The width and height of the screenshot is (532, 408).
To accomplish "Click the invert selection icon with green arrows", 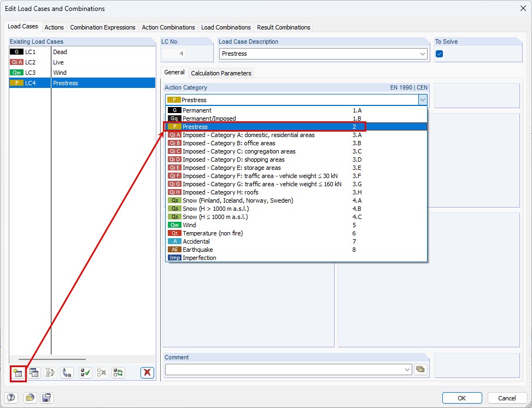I will tap(118, 373).
